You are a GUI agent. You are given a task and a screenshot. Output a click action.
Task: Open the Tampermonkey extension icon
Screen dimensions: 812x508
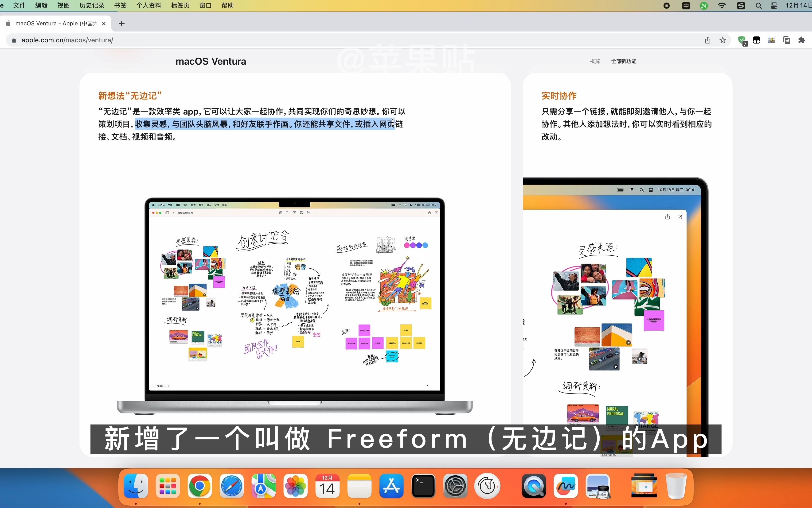click(x=757, y=40)
